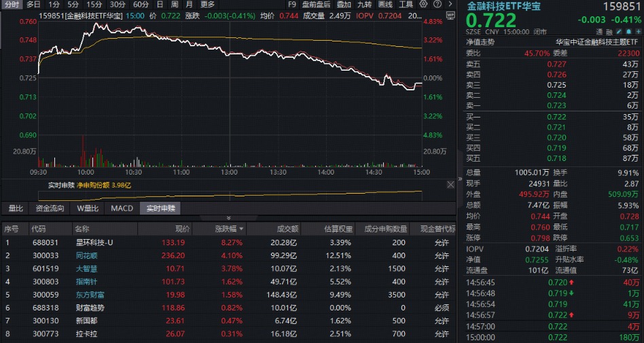Switch to the 资金流向 tab
The image size is (644, 343).
tap(50, 209)
